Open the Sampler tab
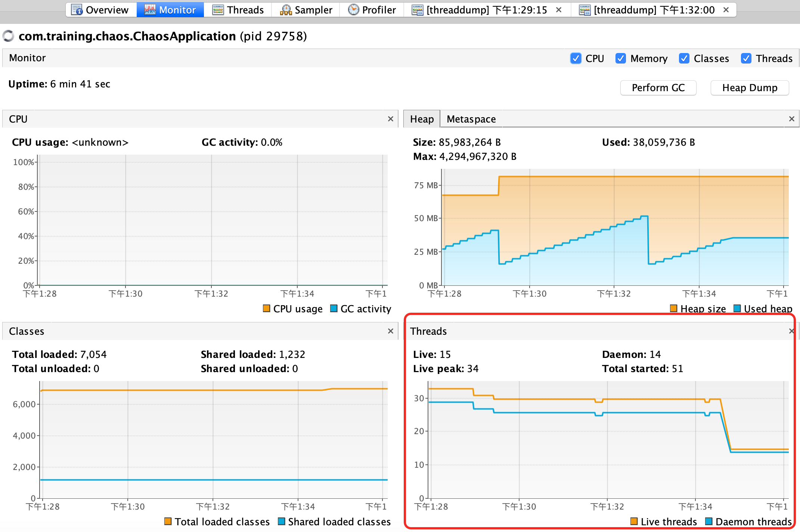The image size is (800, 532). 306,10
